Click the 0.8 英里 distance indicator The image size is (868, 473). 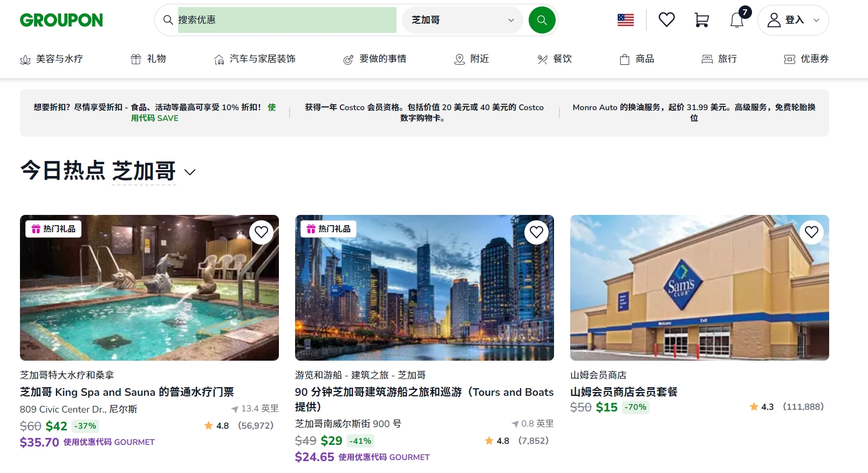533,424
